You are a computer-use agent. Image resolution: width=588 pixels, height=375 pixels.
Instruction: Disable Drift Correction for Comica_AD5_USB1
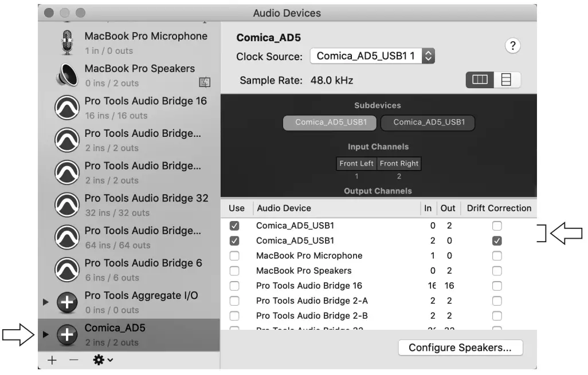click(x=497, y=240)
